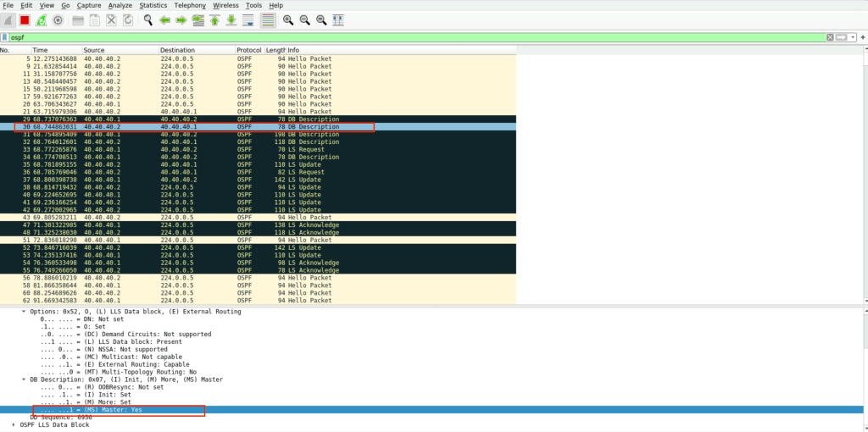Click the Resize columns icon

(339, 19)
